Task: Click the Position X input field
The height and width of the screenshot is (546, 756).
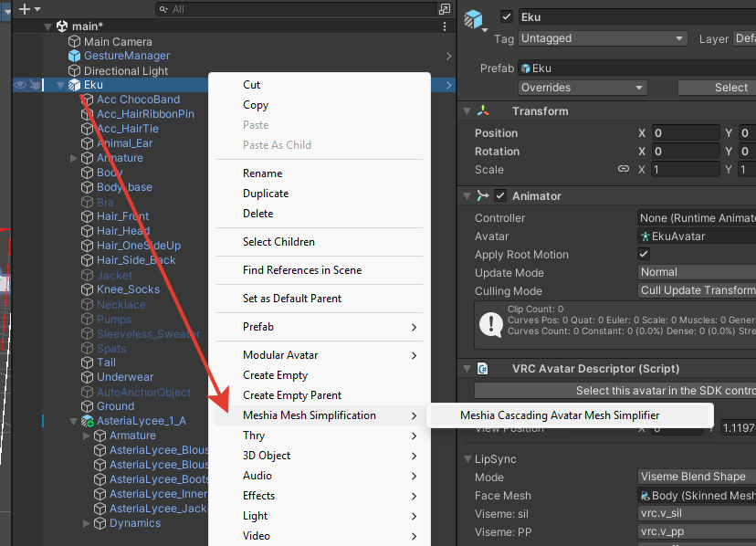Action: (685, 133)
